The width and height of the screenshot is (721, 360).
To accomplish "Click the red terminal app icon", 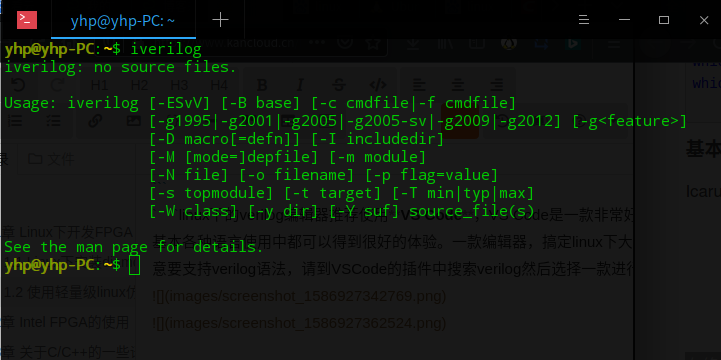I will click(x=27, y=20).
